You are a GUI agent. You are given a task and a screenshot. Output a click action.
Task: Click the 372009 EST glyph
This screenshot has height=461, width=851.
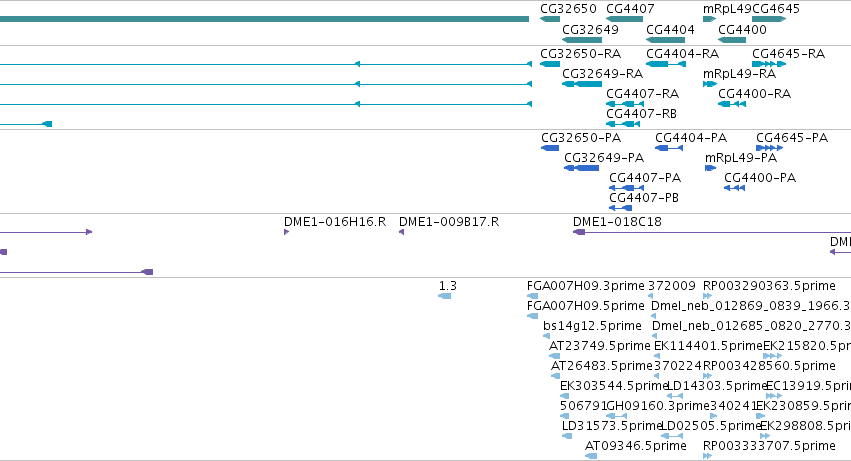(x=651, y=296)
